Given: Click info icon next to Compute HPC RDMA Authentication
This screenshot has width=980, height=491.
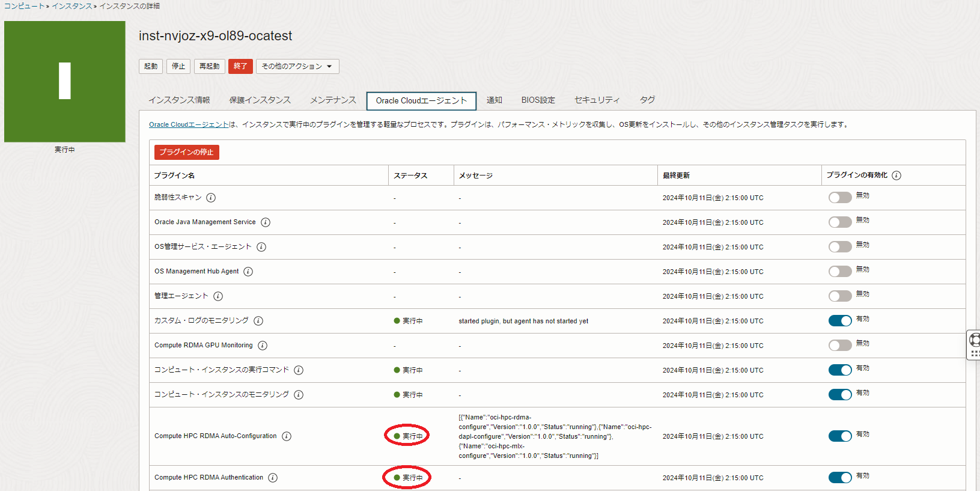Looking at the screenshot, I should (273, 478).
